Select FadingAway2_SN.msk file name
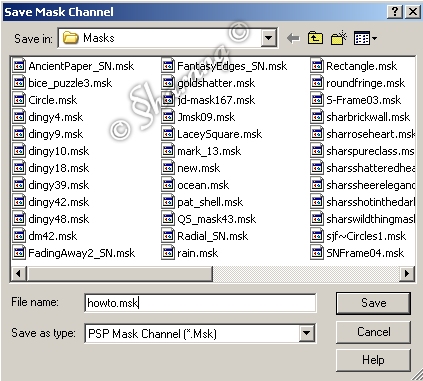This screenshot has width=423, height=381. [x=82, y=253]
